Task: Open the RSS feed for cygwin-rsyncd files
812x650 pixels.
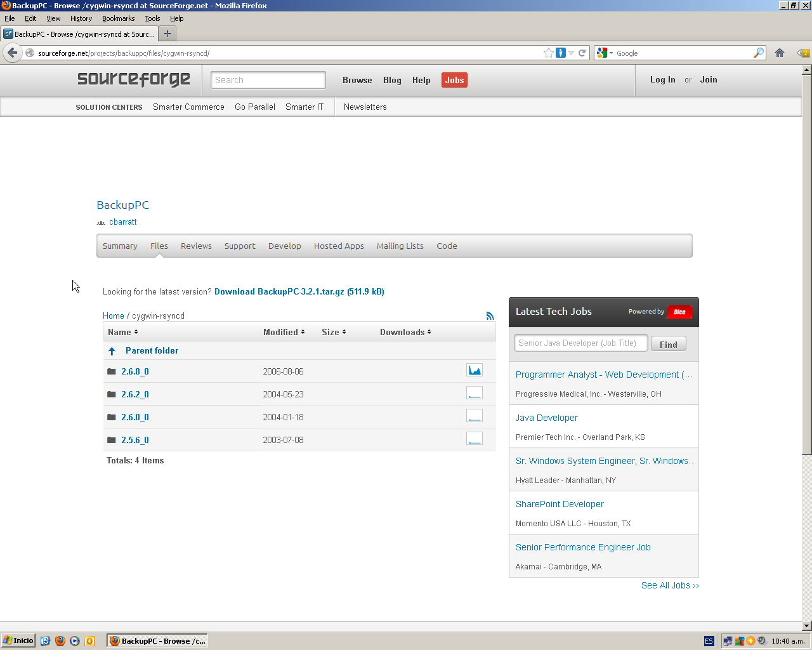Action: (490, 315)
